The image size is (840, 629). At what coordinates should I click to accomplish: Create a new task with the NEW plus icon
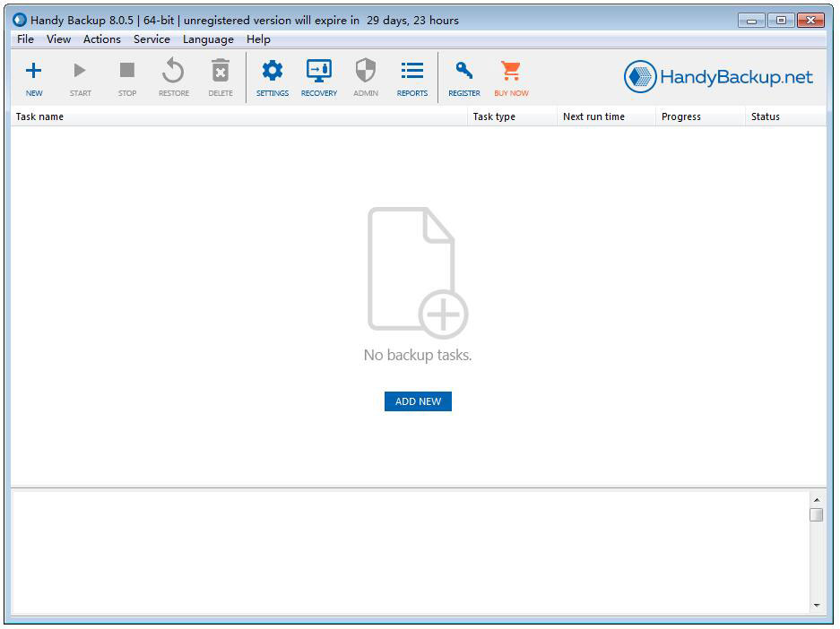click(34, 70)
